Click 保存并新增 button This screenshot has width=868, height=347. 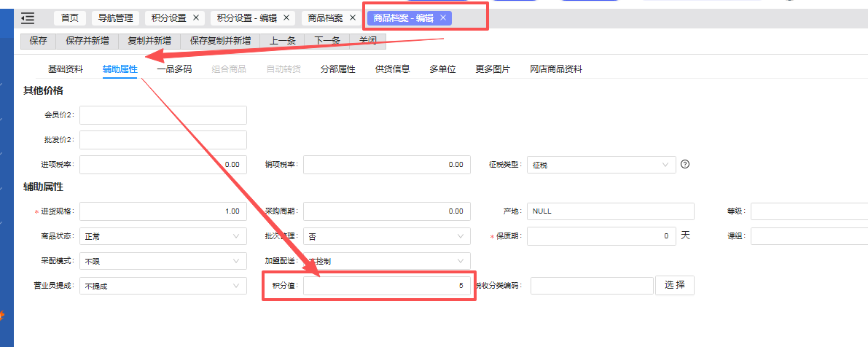click(x=87, y=41)
